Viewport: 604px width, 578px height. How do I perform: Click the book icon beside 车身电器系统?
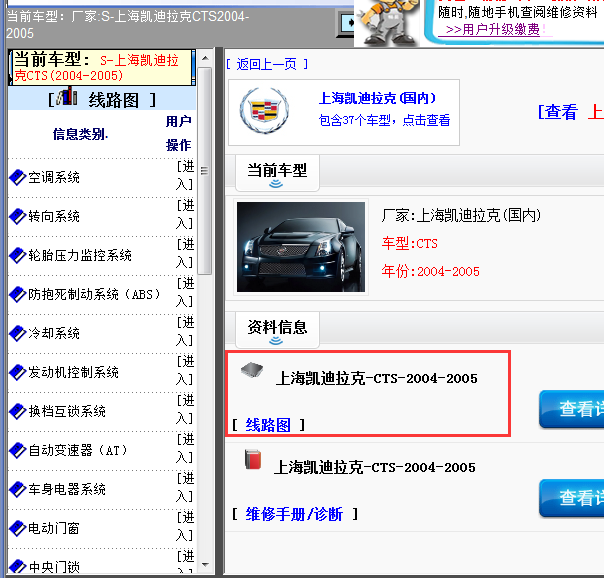(x=17, y=489)
